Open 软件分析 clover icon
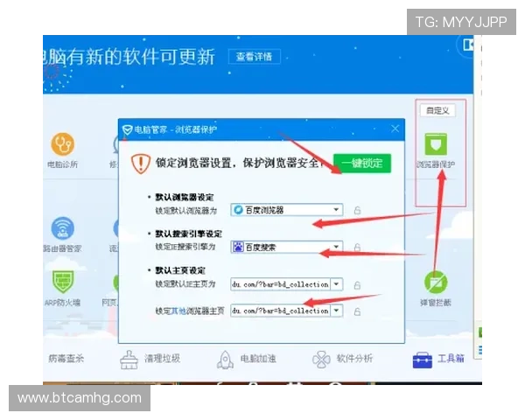Screen dimensions: 525x420 [321, 360]
